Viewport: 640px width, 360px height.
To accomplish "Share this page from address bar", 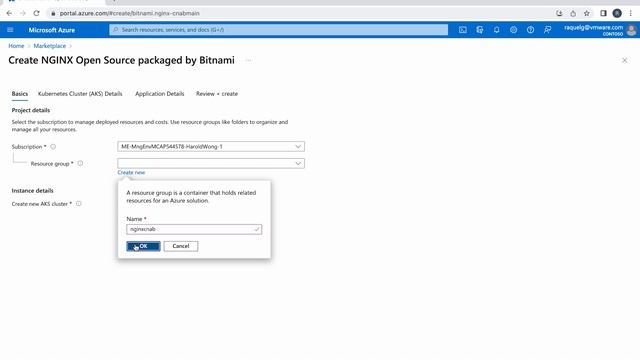I will [x=573, y=13].
